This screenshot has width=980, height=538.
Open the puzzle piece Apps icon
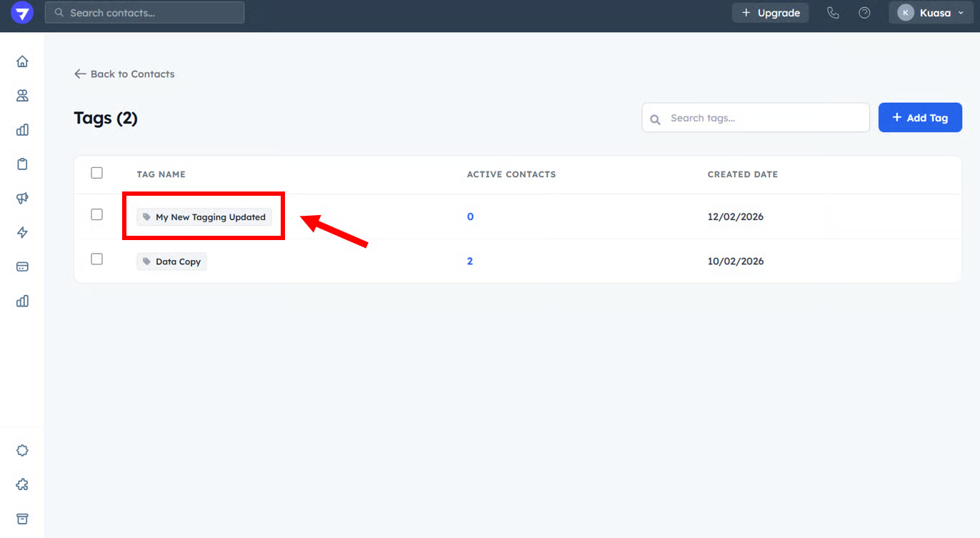[x=22, y=484]
